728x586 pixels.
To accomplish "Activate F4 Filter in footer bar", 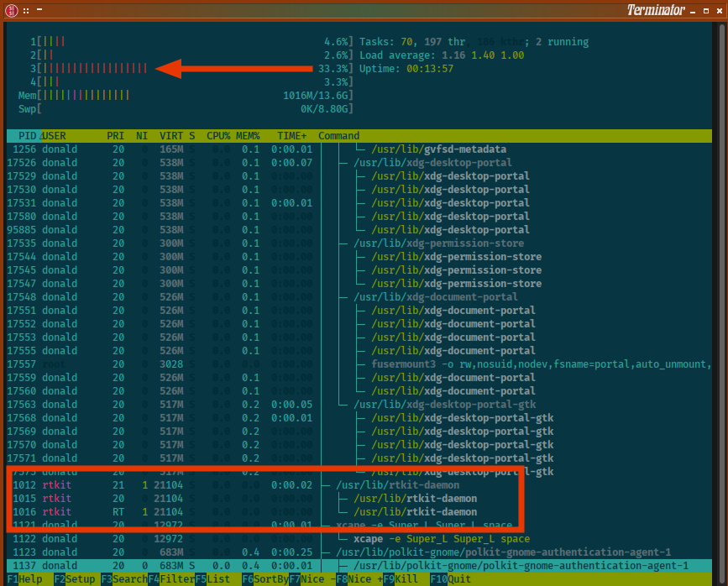I will [171, 579].
